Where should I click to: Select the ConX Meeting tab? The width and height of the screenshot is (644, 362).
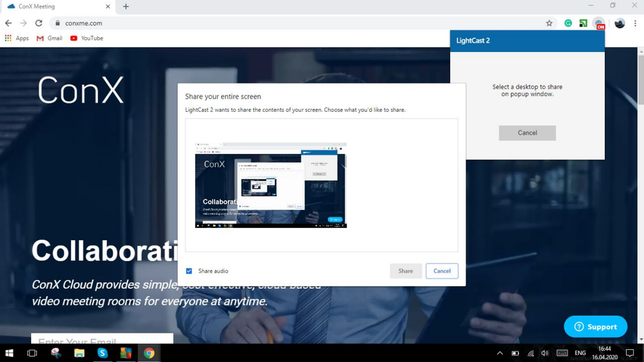(x=57, y=6)
